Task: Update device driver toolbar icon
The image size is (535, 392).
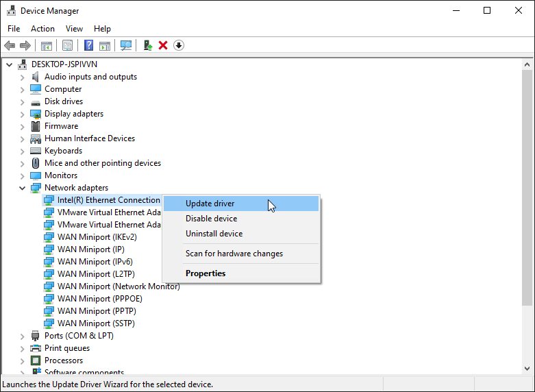Action: coord(148,45)
